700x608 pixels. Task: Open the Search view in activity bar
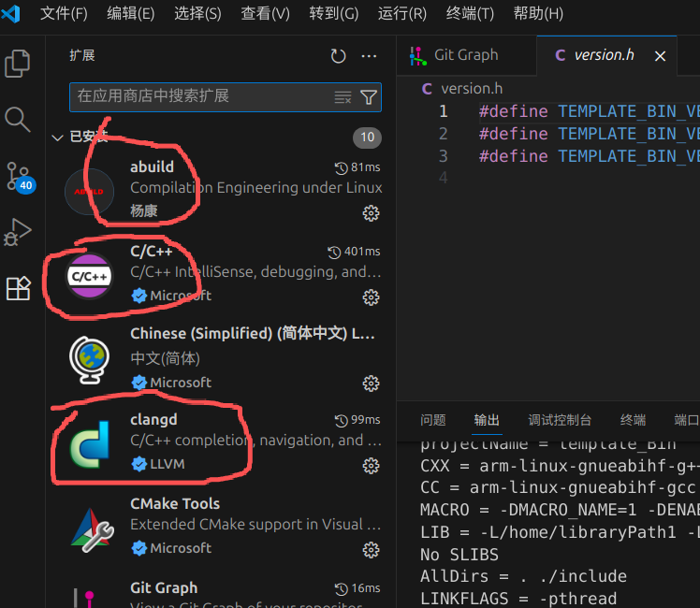pyautogui.click(x=18, y=119)
